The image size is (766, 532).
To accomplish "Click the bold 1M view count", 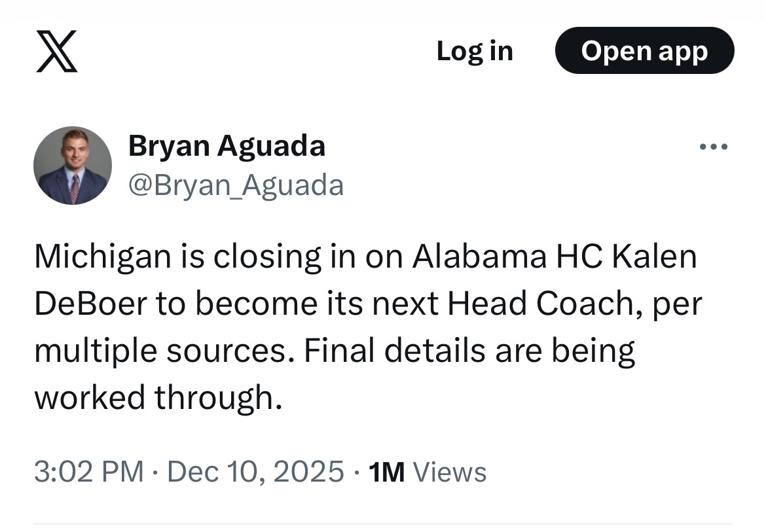I will tap(386, 472).
